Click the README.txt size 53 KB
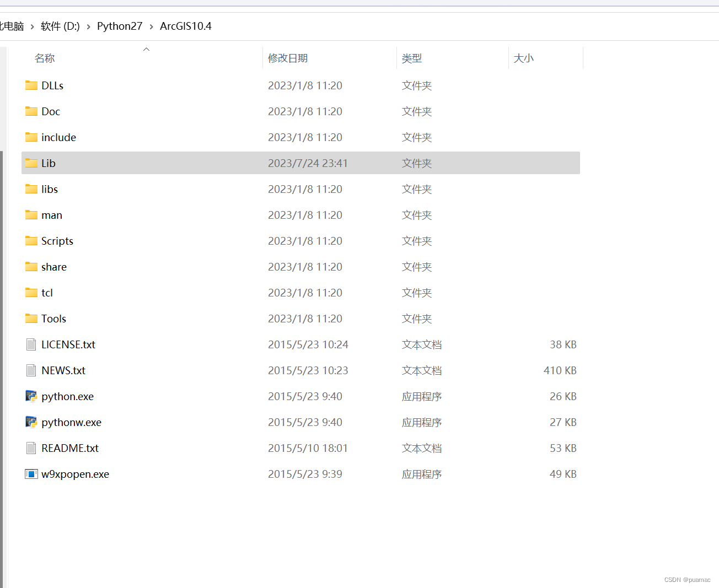This screenshot has width=719, height=588. pos(563,448)
